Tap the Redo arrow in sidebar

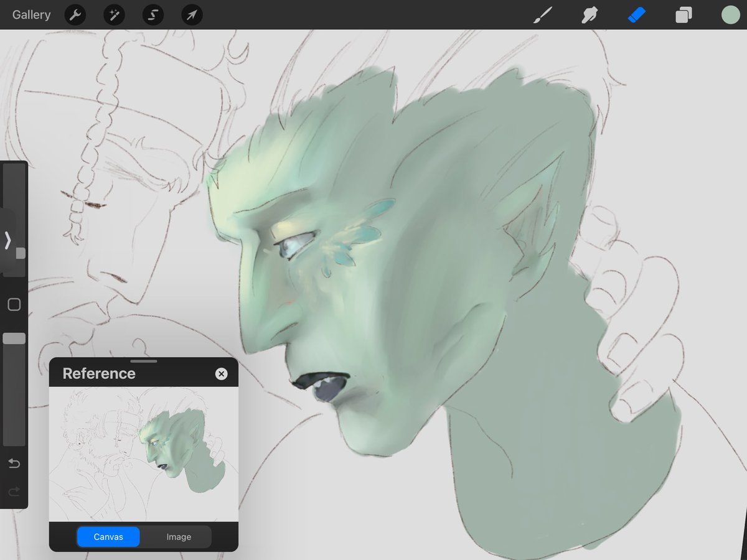coord(14,492)
